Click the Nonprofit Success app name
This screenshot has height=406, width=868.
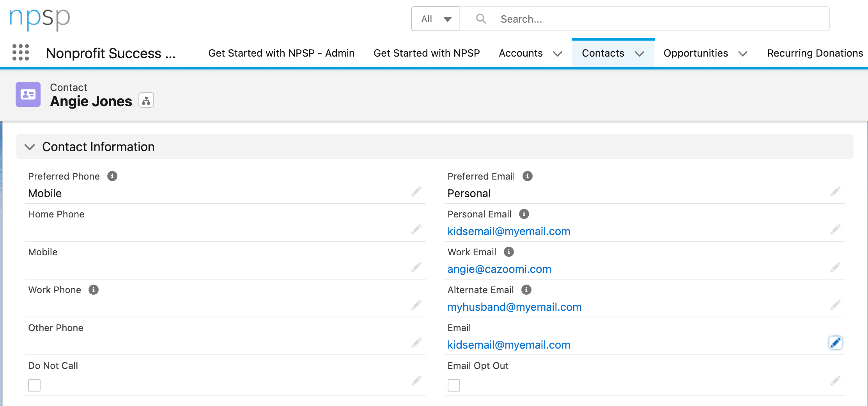coord(111,53)
